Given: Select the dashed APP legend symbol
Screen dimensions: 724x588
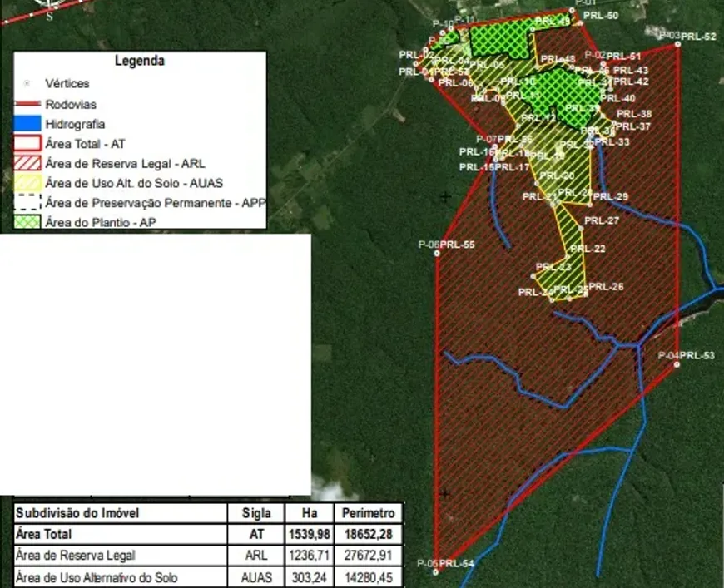Looking at the screenshot, I should [x=27, y=202].
